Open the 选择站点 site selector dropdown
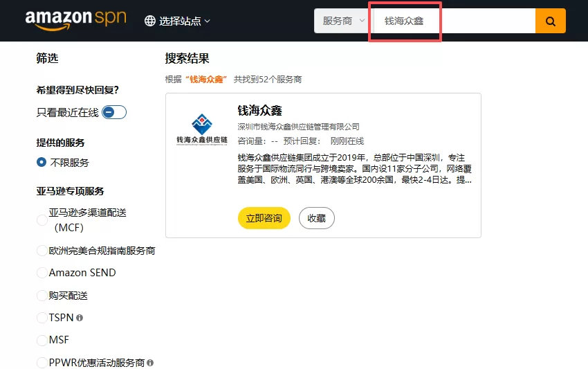The width and height of the screenshot is (588, 369). (x=177, y=21)
